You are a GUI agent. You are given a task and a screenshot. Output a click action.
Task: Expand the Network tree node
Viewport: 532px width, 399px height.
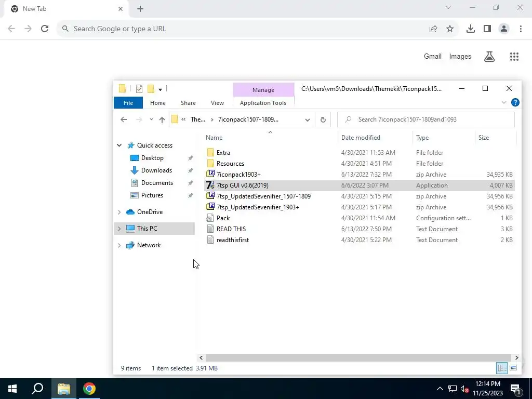tap(119, 245)
